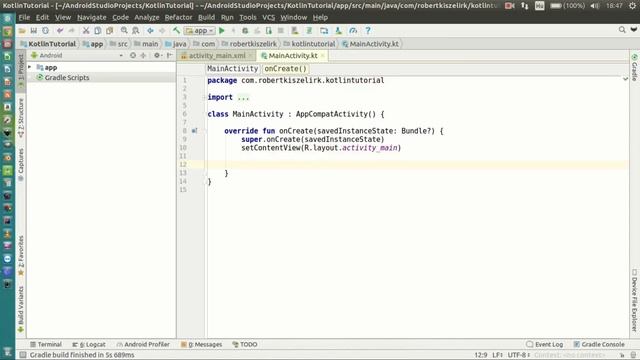
Task: Run the app with the green play icon
Action: click(x=222, y=31)
